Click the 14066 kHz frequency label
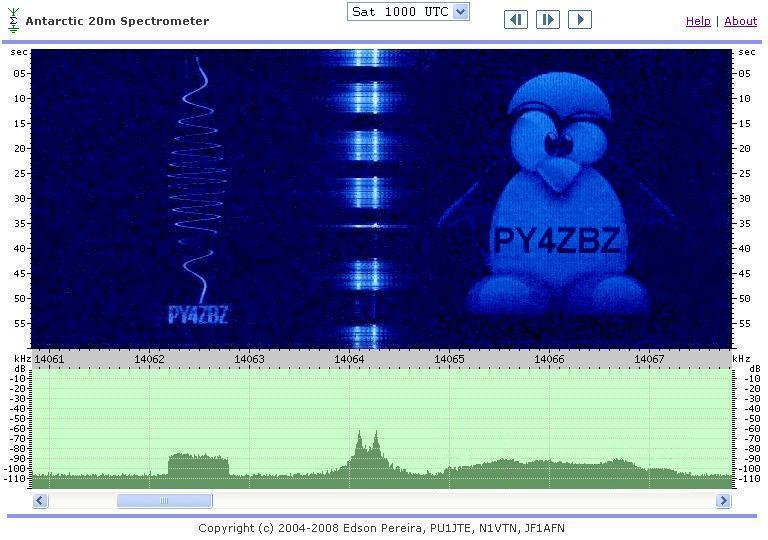The image size is (768, 540). 549,359
